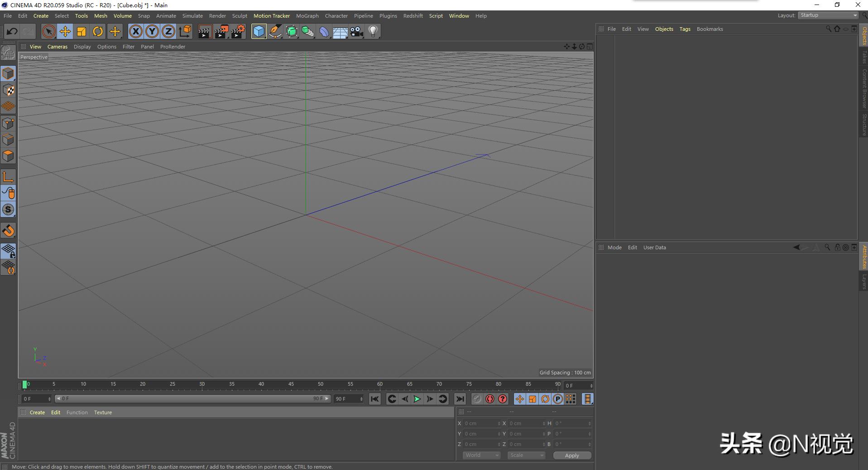Add a Camera object
This screenshot has width=868, height=470.
point(357,32)
